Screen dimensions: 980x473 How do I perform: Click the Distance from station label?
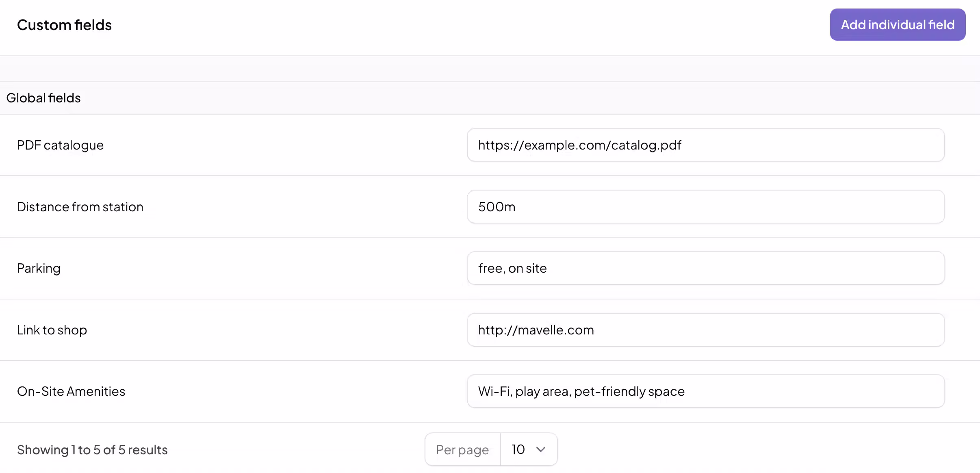80,207
